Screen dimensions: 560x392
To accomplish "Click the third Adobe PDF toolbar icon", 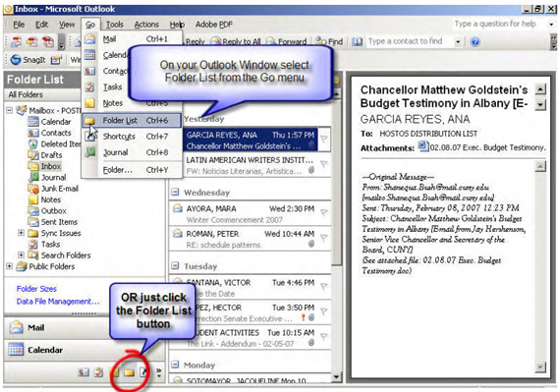I will 48,42.
